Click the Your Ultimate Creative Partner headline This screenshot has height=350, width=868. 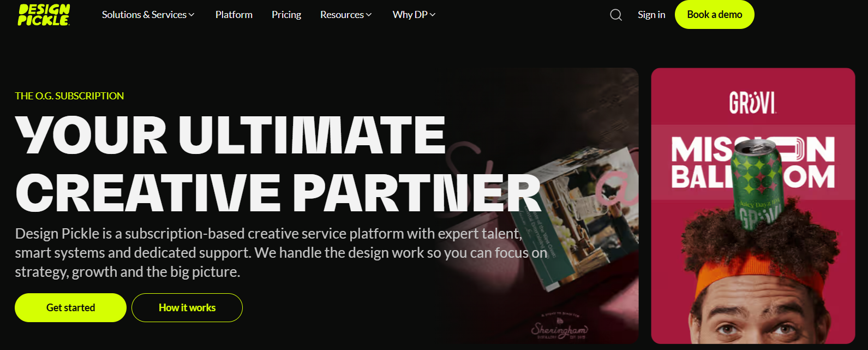pyautogui.click(x=278, y=164)
